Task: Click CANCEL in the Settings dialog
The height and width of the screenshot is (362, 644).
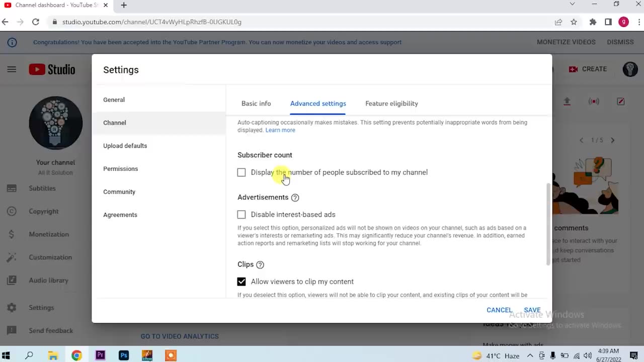Action: (x=499, y=310)
